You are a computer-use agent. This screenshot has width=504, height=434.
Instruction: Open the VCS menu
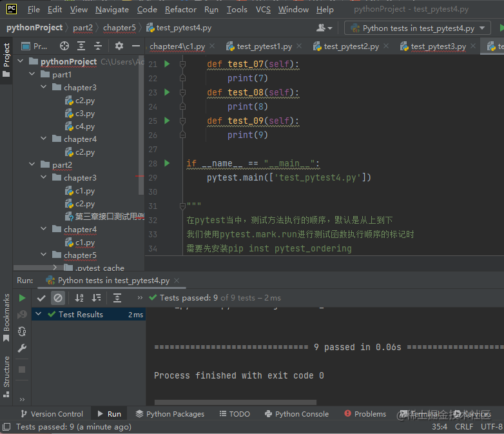pyautogui.click(x=263, y=10)
